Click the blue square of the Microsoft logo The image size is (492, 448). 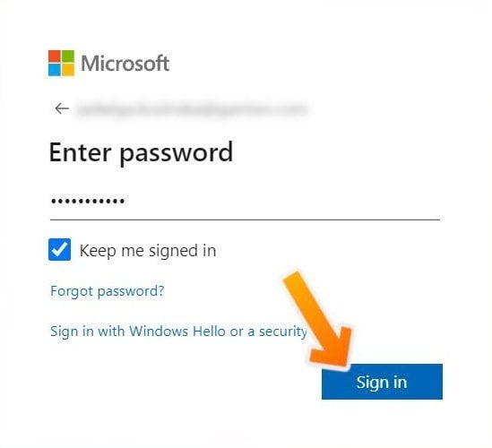[x=55, y=70]
